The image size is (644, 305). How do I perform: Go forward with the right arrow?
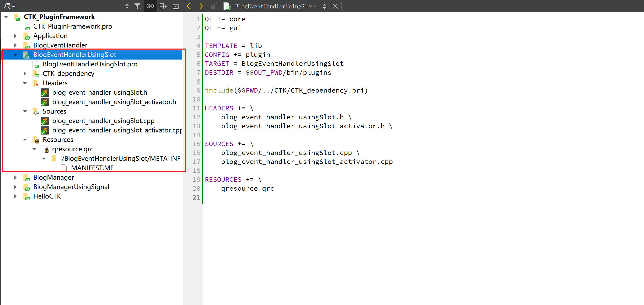pyautogui.click(x=201, y=6)
